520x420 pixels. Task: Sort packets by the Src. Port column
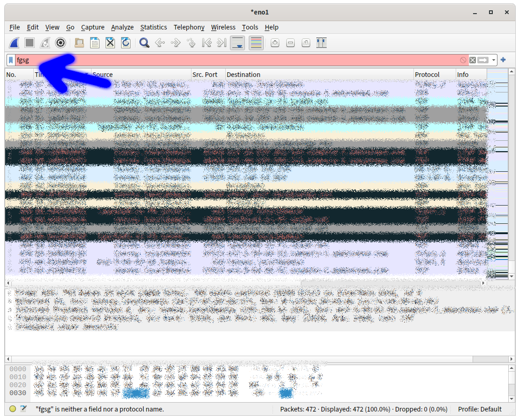point(208,75)
